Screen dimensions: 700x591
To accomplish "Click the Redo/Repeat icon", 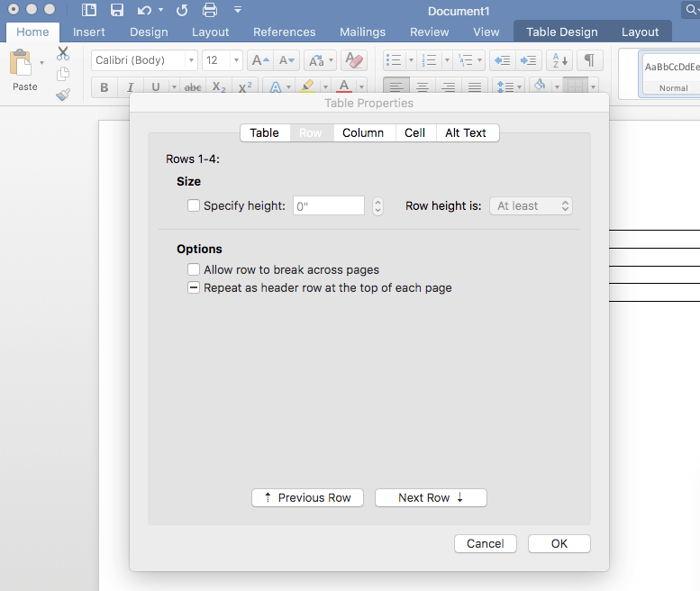I will [x=182, y=10].
